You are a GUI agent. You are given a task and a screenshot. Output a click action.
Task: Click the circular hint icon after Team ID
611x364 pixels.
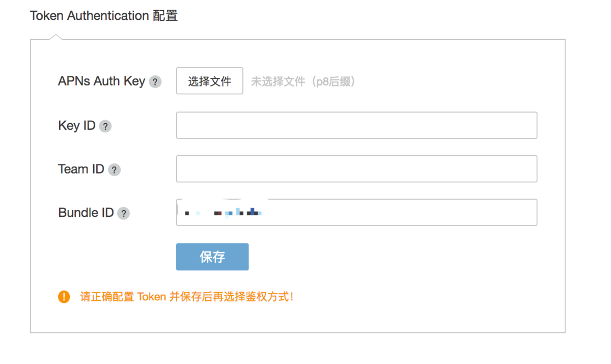115,169
